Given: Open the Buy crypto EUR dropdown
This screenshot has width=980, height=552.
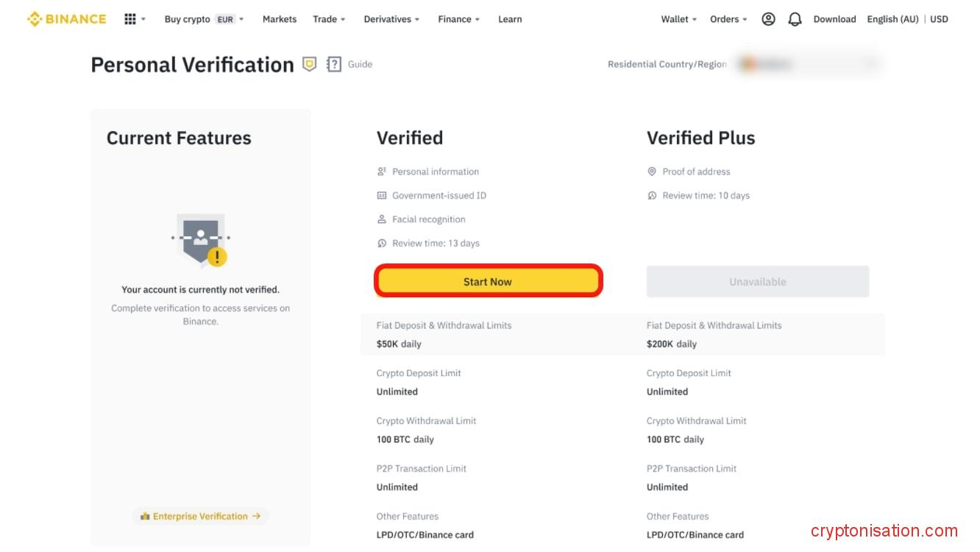Looking at the screenshot, I should pyautogui.click(x=202, y=19).
